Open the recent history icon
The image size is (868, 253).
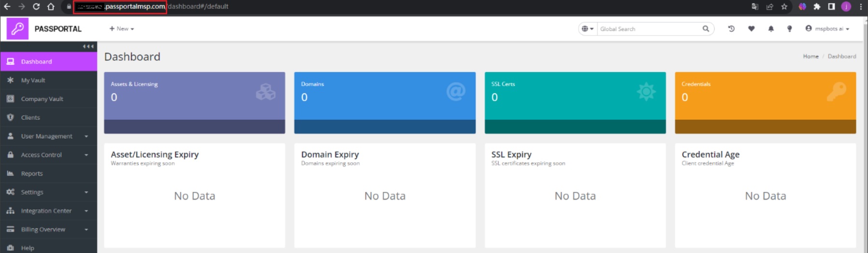pos(731,28)
